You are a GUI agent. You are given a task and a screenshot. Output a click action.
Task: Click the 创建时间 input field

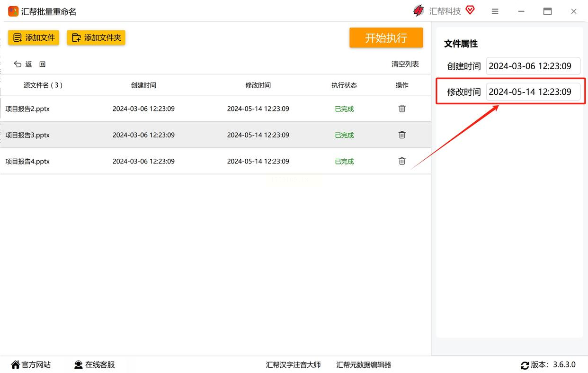(x=533, y=66)
